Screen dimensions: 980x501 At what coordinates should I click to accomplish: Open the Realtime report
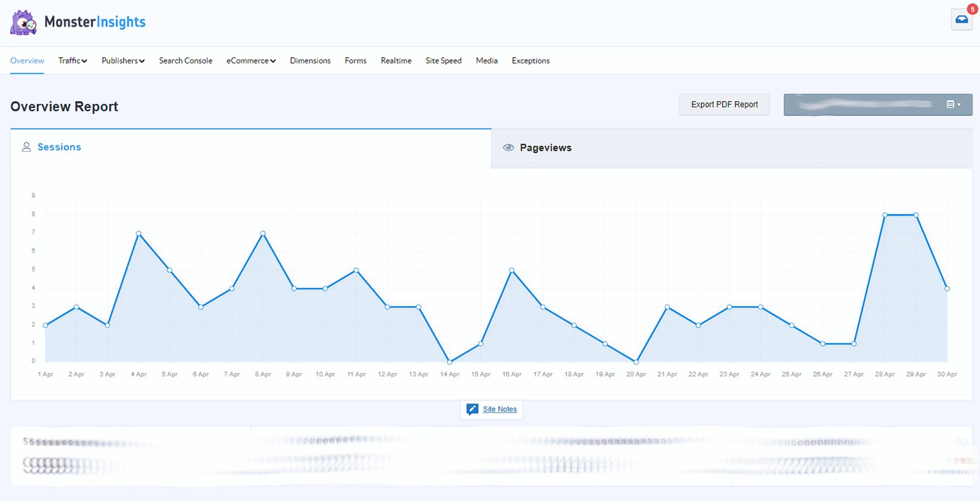click(396, 61)
